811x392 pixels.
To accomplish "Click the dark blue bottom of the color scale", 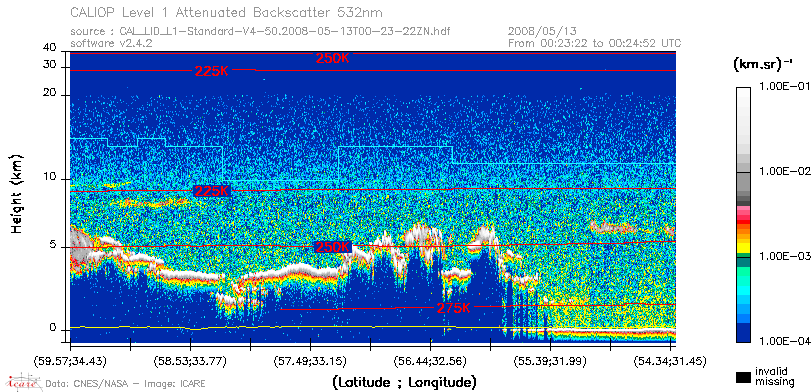I will click(744, 333).
